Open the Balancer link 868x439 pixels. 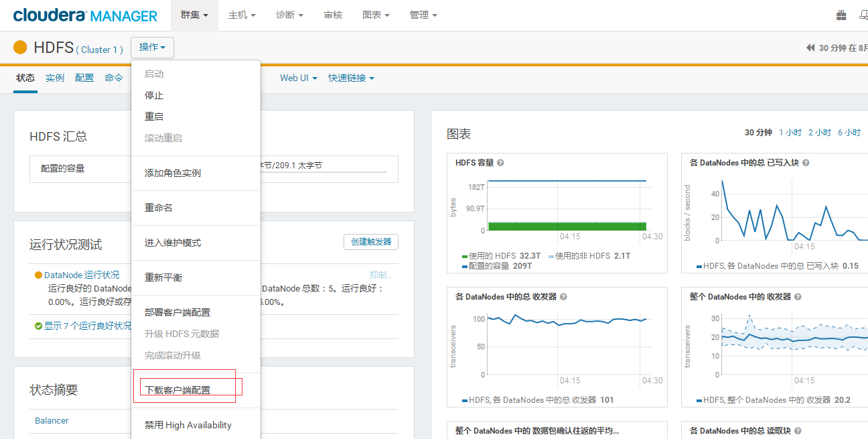52,421
